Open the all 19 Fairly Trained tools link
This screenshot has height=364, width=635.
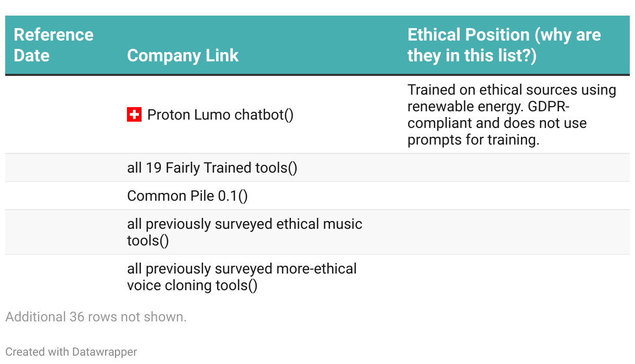point(212,168)
